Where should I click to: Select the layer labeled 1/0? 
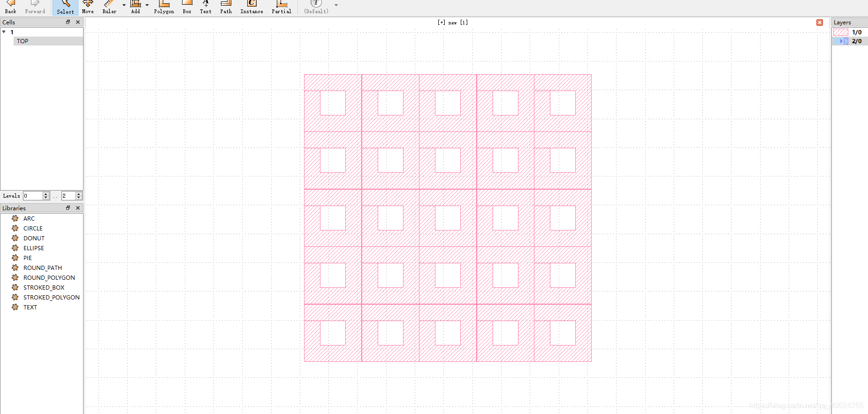pos(857,32)
